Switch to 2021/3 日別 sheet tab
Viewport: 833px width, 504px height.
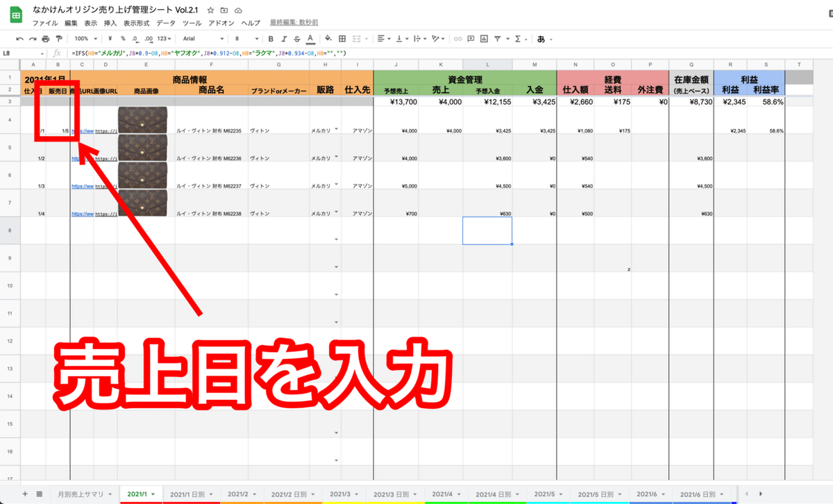pyautogui.click(x=394, y=494)
